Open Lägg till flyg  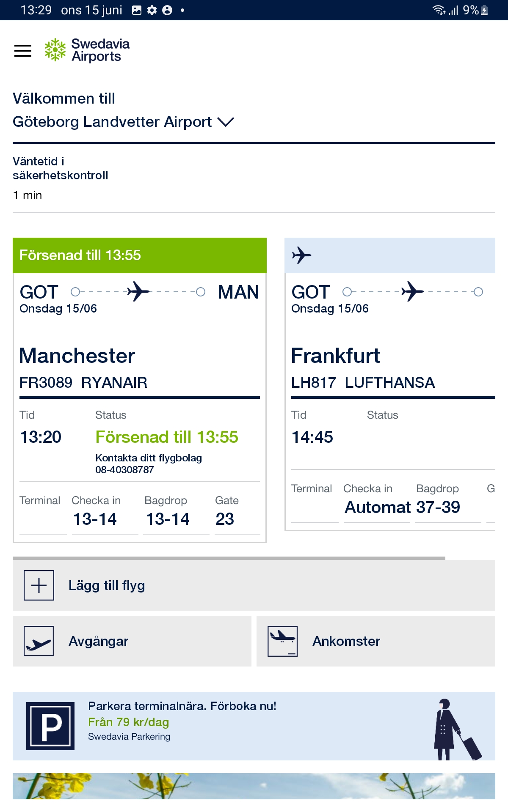click(x=254, y=585)
